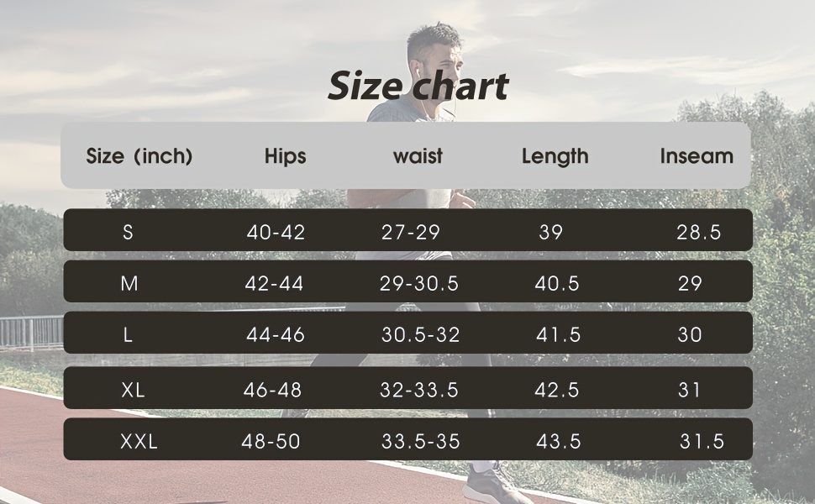
Task: Select the Hips column header
Action: pos(285,156)
